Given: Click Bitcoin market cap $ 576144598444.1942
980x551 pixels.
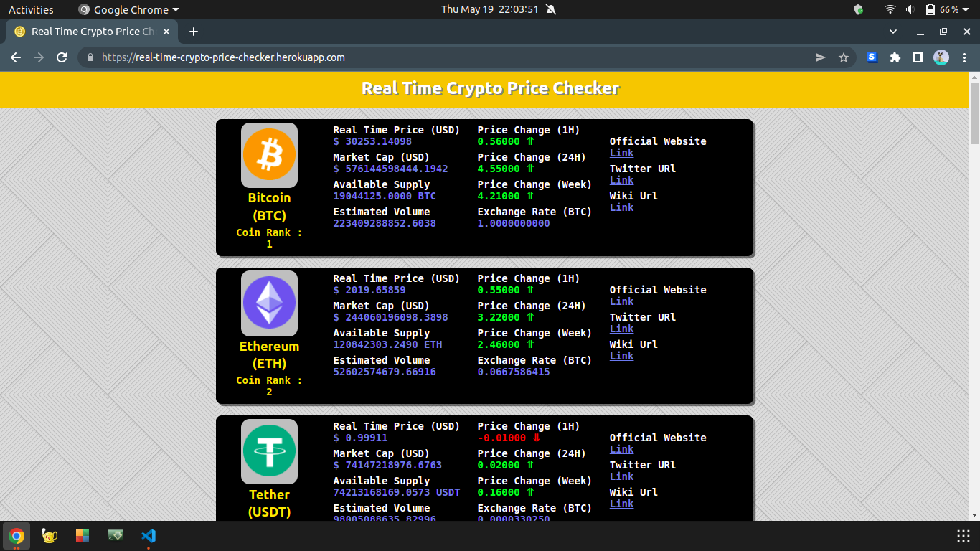Looking at the screenshot, I should pyautogui.click(x=390, y=169).
